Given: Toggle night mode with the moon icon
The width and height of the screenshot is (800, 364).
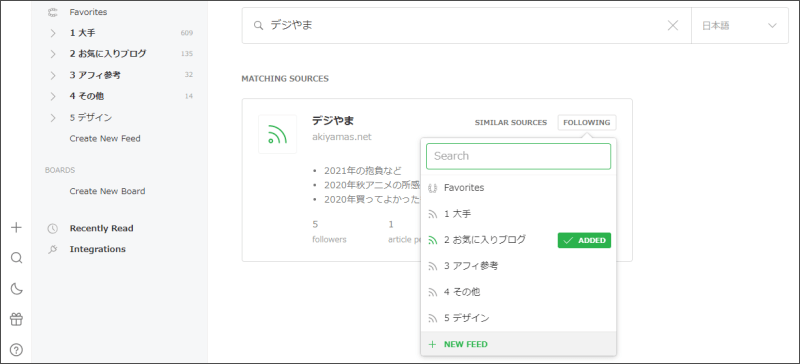Looking at the screenshot, I should pyautogui.click(x=16, y=289).
